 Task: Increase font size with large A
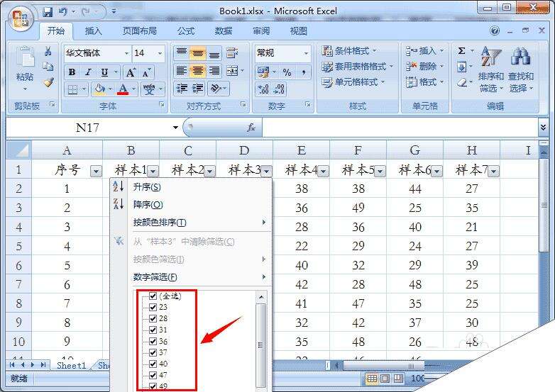[131, 73]
